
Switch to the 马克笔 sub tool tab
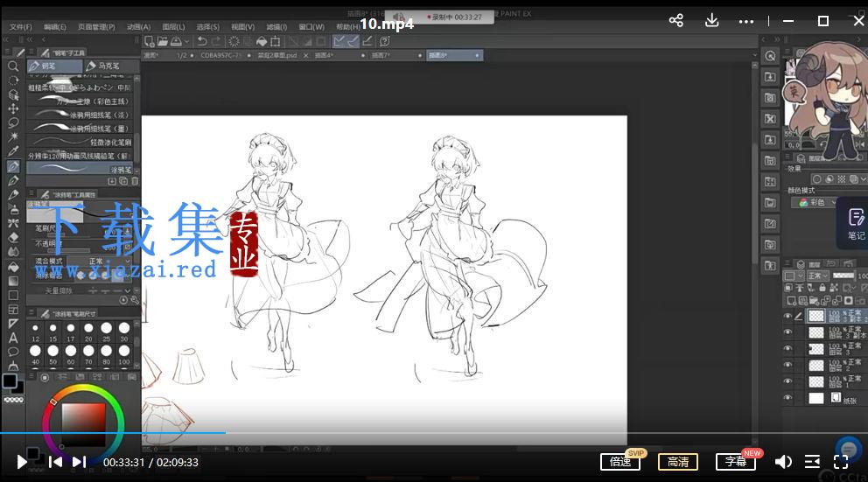tap(109, 66)
